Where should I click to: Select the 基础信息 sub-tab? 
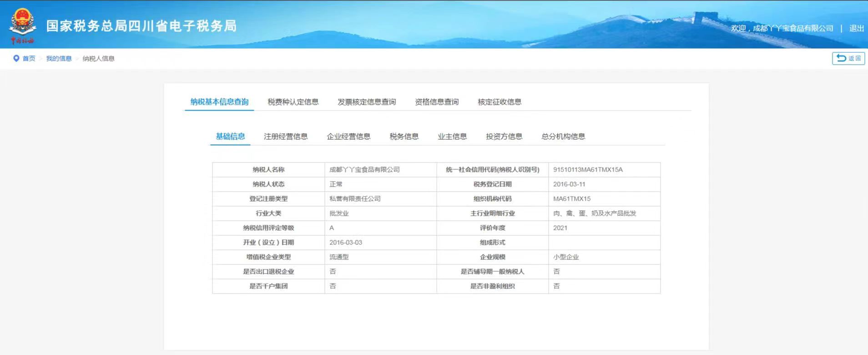pos(230,137)
